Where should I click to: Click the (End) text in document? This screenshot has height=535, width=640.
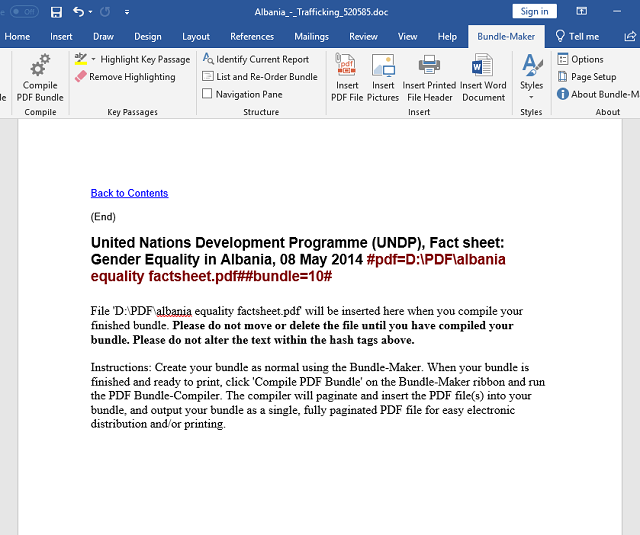pos(103,217)
